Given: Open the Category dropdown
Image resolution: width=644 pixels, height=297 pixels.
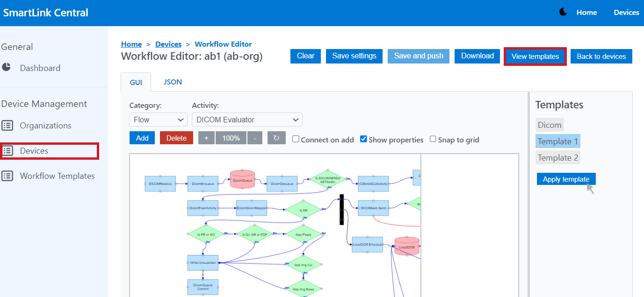Looking at the screenshot, I should coord(158,120).
